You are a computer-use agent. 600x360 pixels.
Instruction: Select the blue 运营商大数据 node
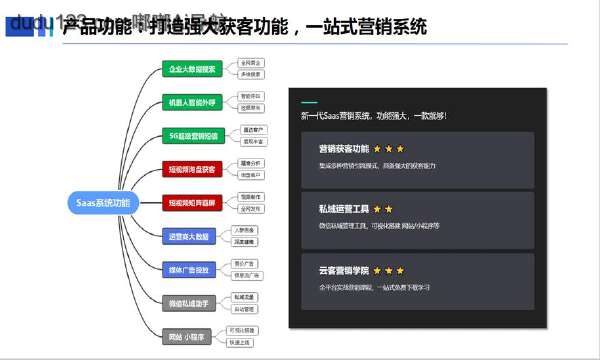click(189, 236)
